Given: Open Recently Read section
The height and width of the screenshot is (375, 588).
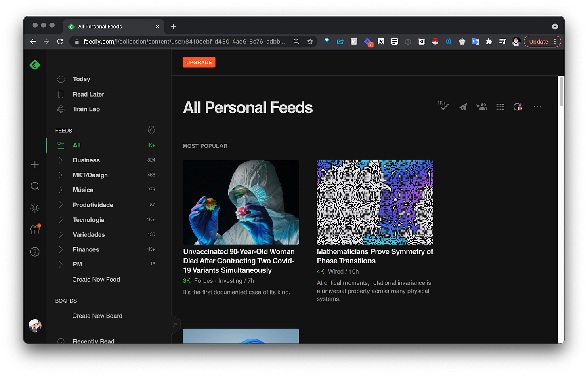Looking at the screenshot, I should point(94,341).
